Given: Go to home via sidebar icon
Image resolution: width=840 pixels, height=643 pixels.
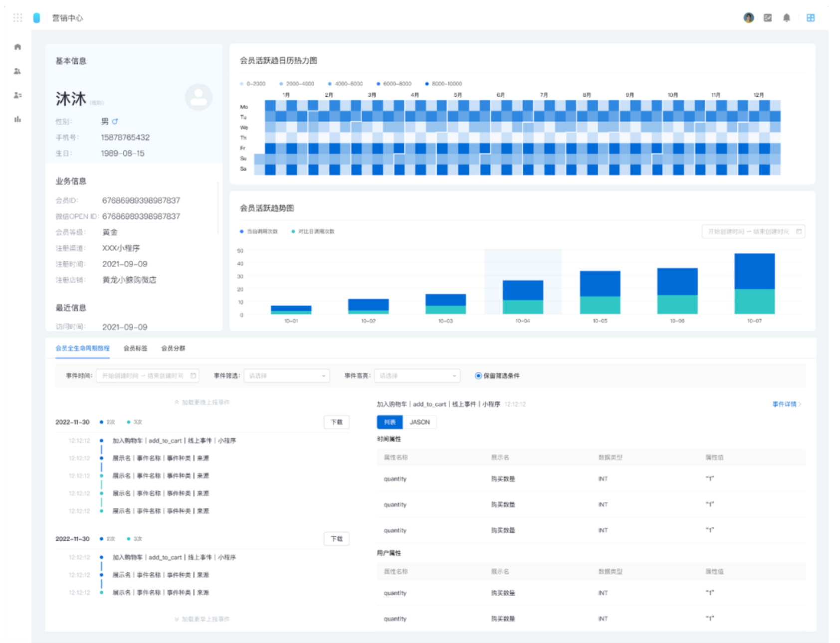Looking at the screenshot, I should 18,47.
